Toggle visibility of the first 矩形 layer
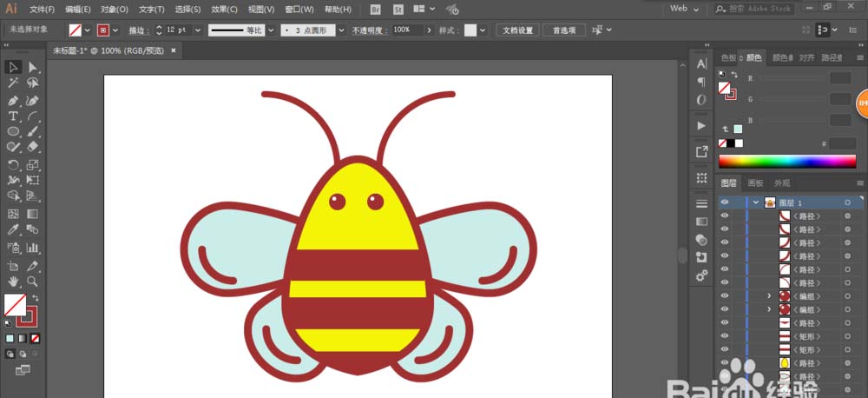 725,336
